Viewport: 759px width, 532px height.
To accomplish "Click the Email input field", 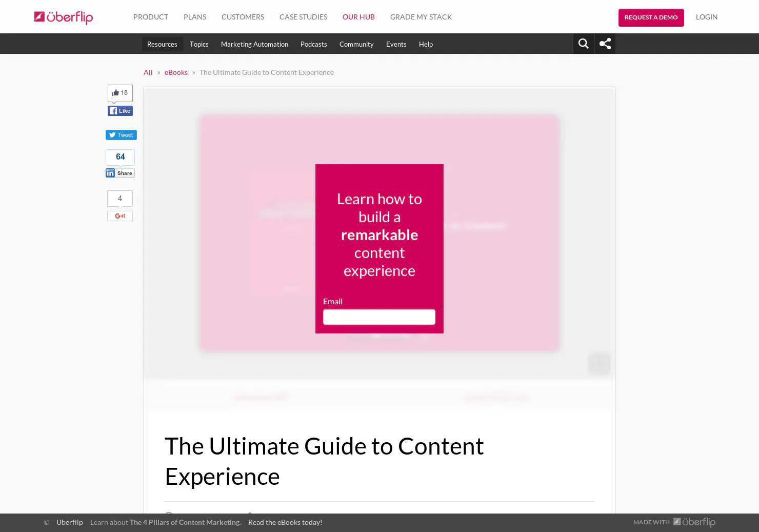I will pyautogui.click(x=379, y=317).
